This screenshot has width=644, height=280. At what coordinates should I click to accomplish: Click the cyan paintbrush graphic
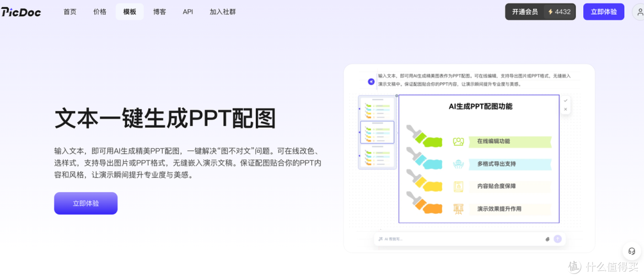coord(425,159)
